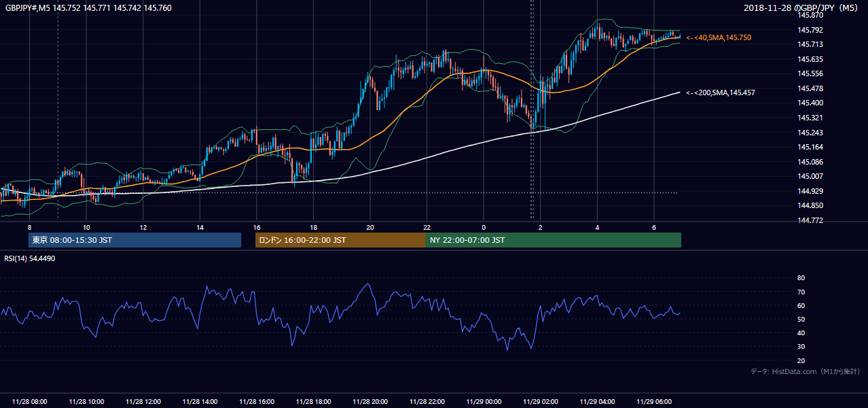The width and height of the screenshot is (868, 408).
Task: Click price axis label 145.007
Action: (x=809, y=176)
